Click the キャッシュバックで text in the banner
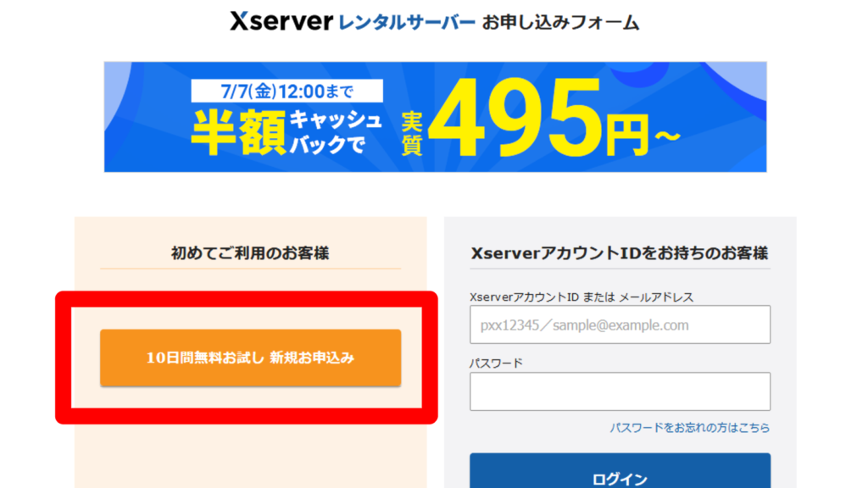The width and height of the screenshot is (868, 488). [x=336, y=132]
